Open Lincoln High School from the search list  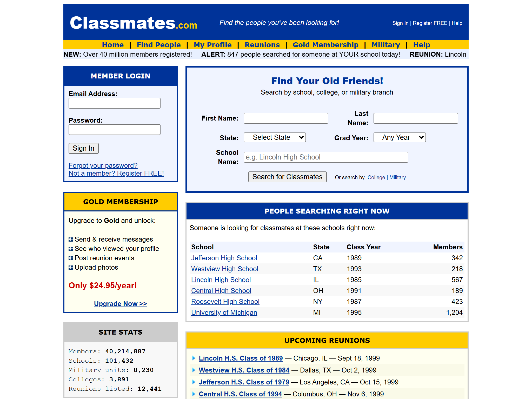[221, 280]
